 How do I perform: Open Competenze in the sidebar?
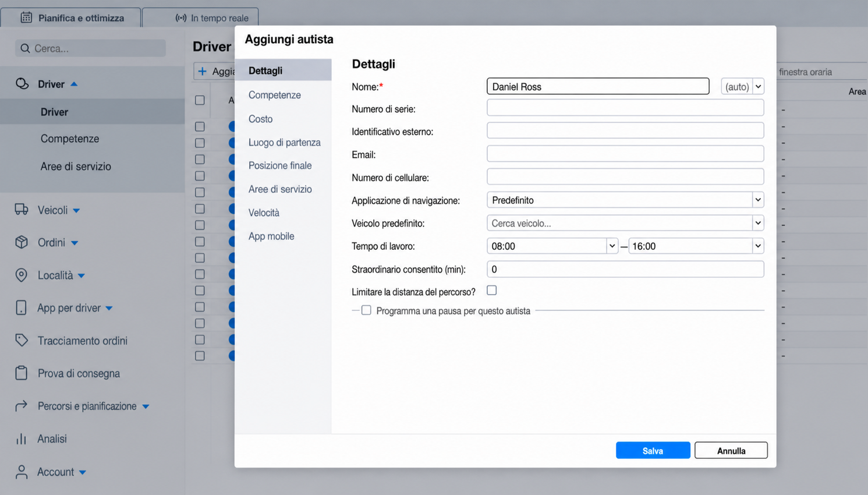pyautogui.click(x=70, y=139)
